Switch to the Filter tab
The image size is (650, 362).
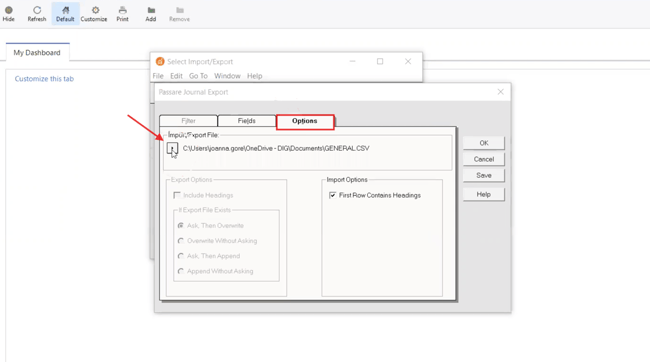pos(188,121)
